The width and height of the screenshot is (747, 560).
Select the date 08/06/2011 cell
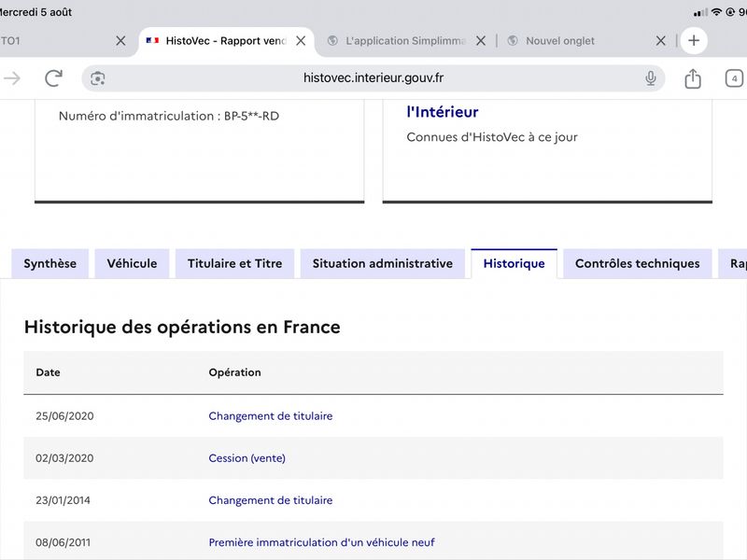pyautogui.click(x=63, y=542)
